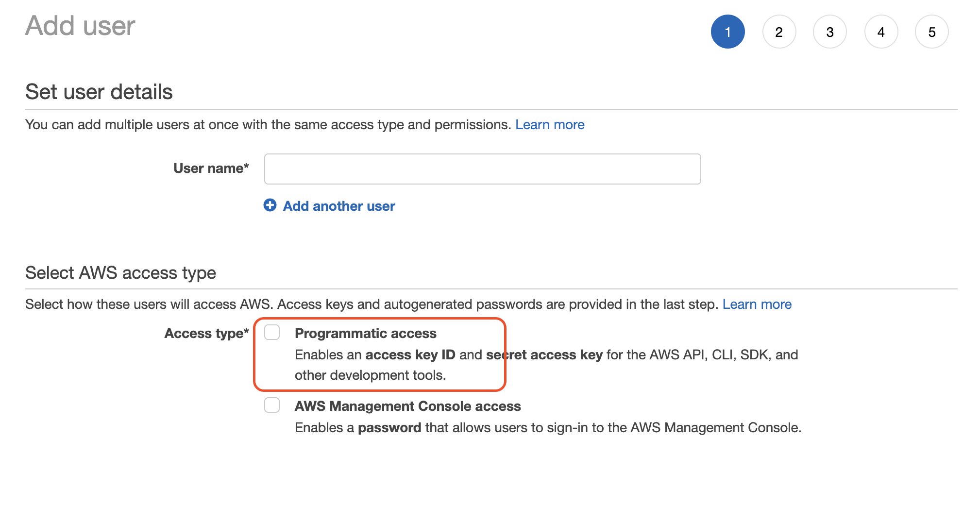Focus the User name text field
Viewport: 980px width, 506px height.
point(482,169)
